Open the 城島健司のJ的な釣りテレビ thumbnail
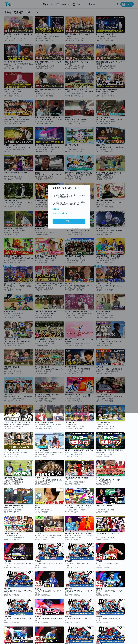This screenshot has height=644, width=138. (80, 247)
